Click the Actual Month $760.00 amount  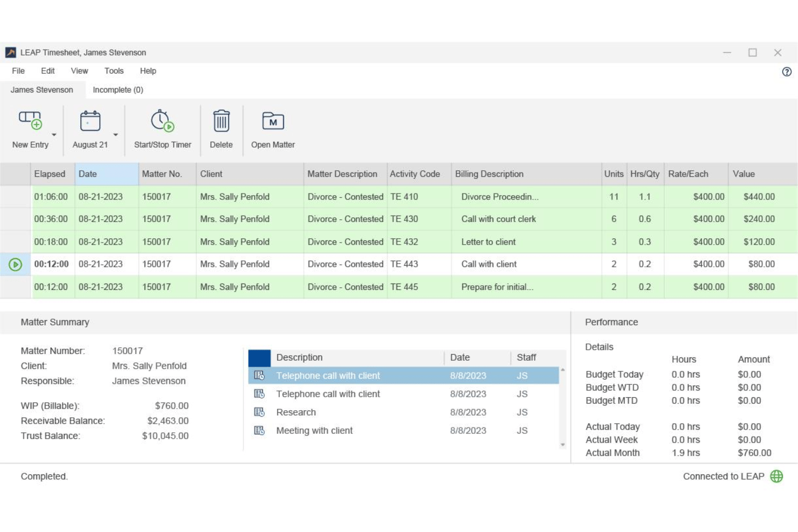[754, 453]
